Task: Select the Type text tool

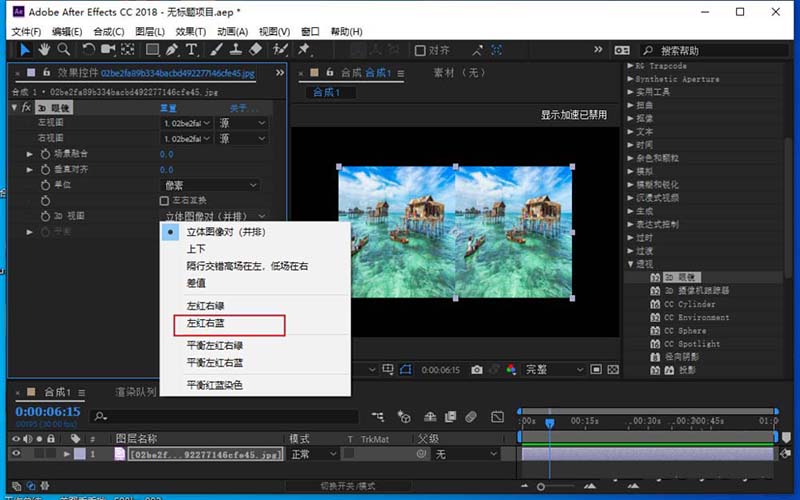Action: [x=191, y=49]
